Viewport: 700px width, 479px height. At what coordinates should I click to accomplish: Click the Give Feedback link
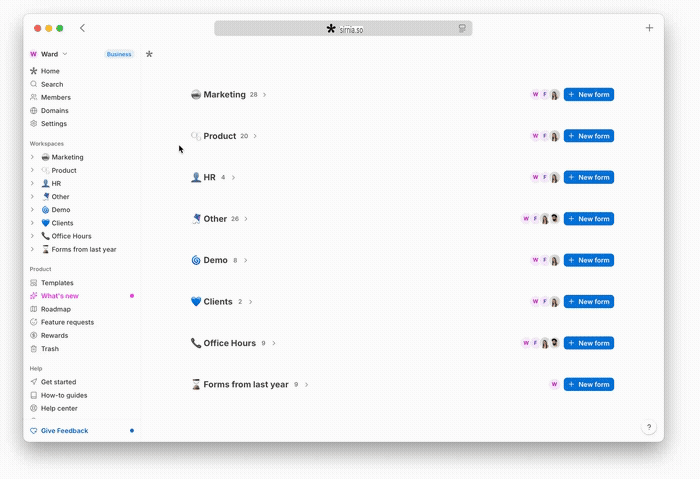[x=64, y=431]
